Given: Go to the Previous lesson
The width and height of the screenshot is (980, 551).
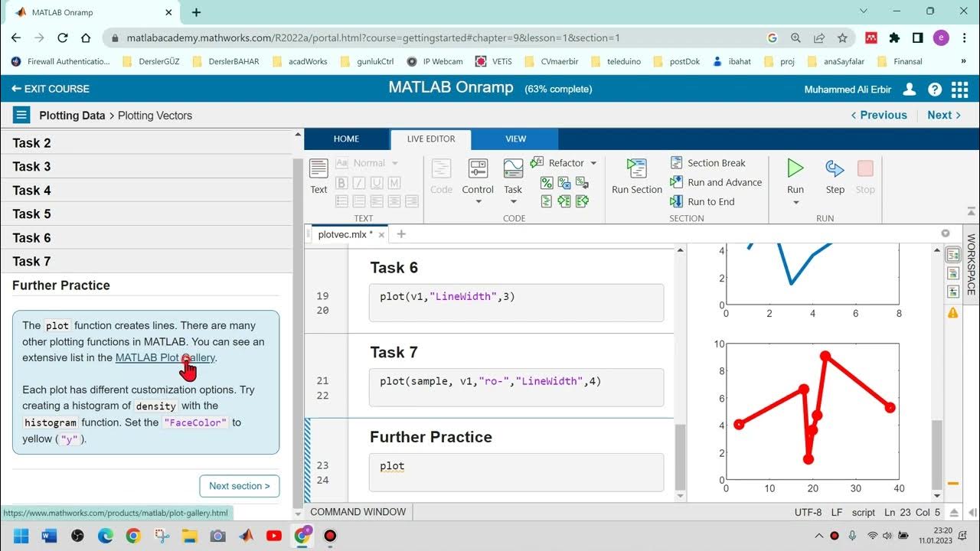Looking at the screenshot, I should tap(879, 115).
